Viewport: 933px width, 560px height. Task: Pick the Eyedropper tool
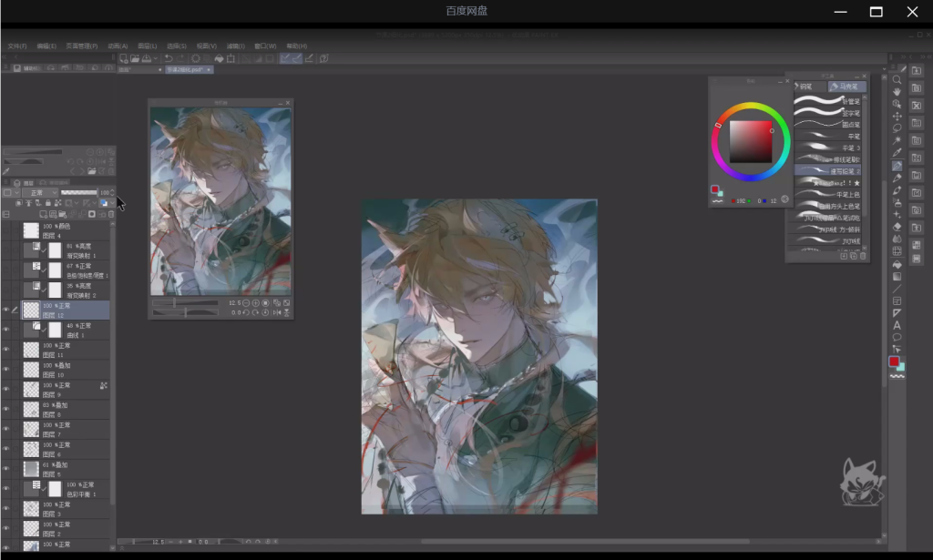coord(897,153)
